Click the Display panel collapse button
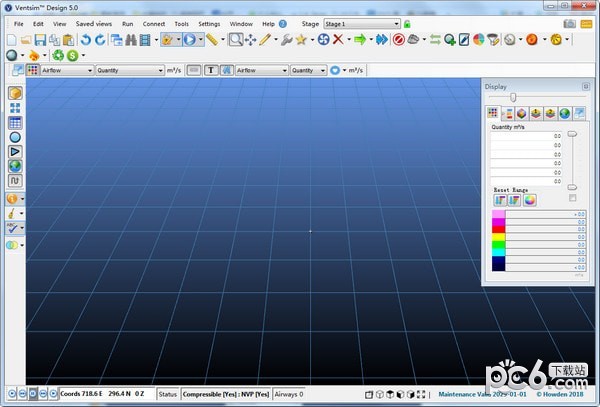Image resolution: width=600 pixels, height=407 pixels. [x=585, y=86]
